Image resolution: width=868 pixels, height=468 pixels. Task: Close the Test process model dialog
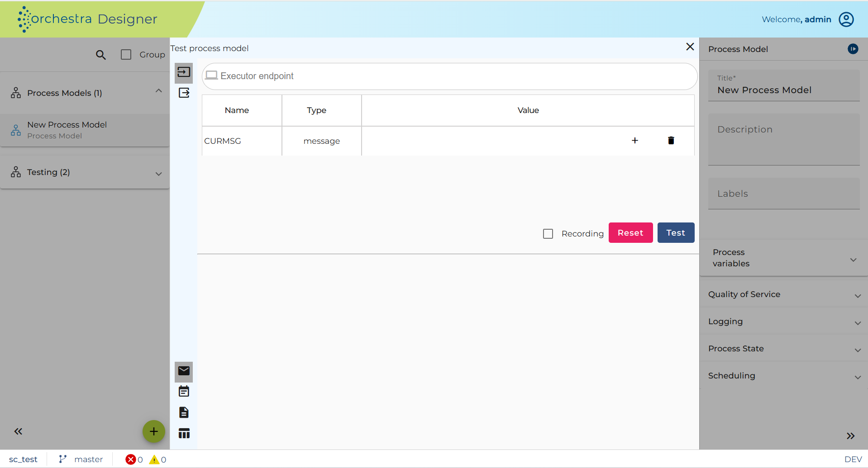pos(690,47)
